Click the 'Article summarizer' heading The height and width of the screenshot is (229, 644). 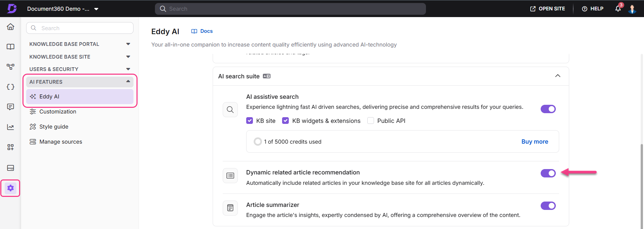click(273, 205)
